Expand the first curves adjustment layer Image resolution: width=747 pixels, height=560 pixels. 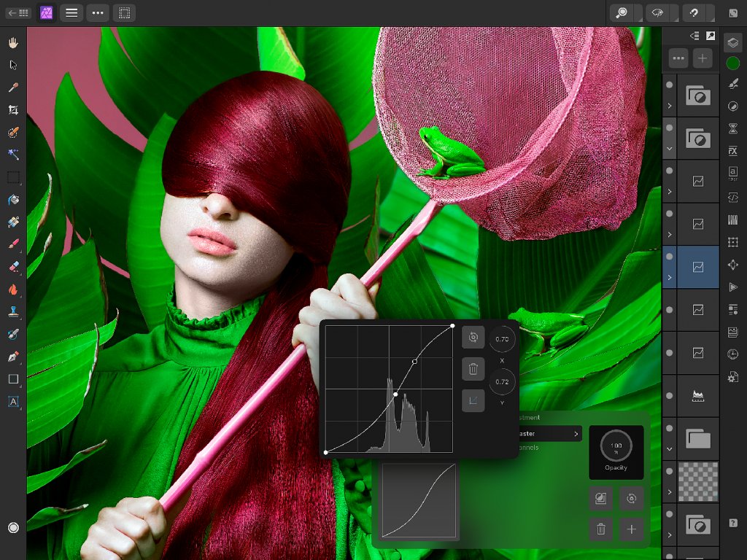[670, 192]
